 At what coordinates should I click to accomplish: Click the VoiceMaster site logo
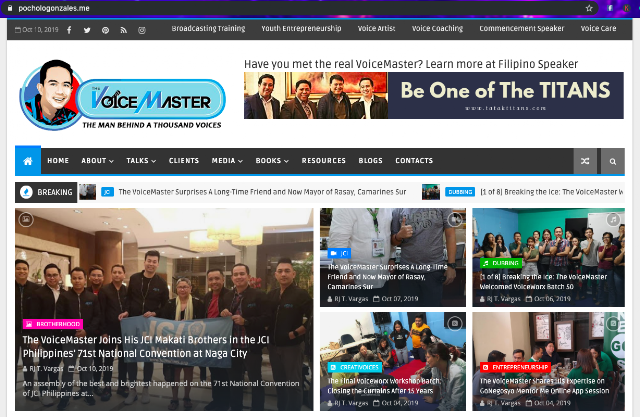[122, 96]
